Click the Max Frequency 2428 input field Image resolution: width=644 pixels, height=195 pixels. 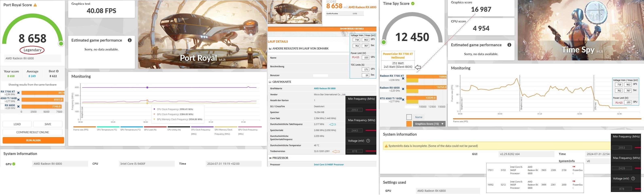coord(622,168)
